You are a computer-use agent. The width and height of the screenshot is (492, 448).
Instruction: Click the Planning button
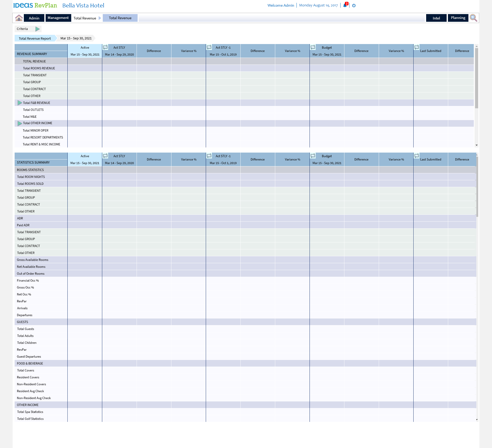[458, 18]
